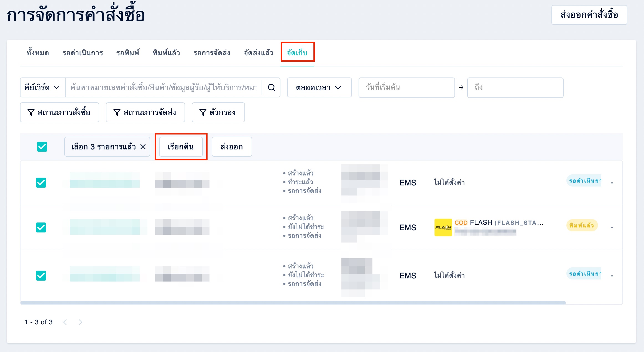644x352 pixels.
Task: Click the วันที่เริ่มต้น start date field
Action: 407,88
